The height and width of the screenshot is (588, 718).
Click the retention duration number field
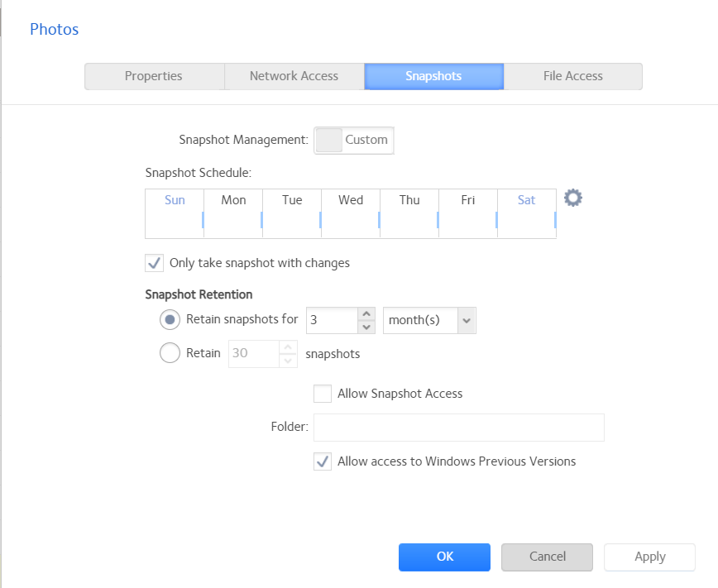click(332, 320)
